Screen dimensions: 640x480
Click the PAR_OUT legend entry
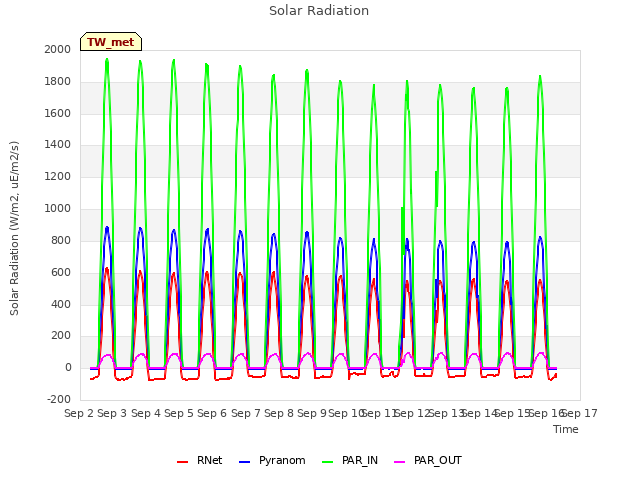point(428,460)
